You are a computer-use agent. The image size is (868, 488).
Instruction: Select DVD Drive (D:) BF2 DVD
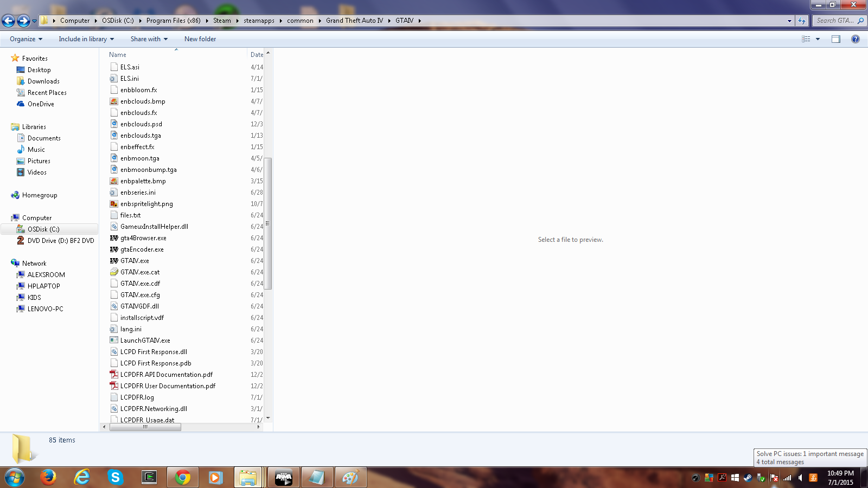click(x=61, y=241)
